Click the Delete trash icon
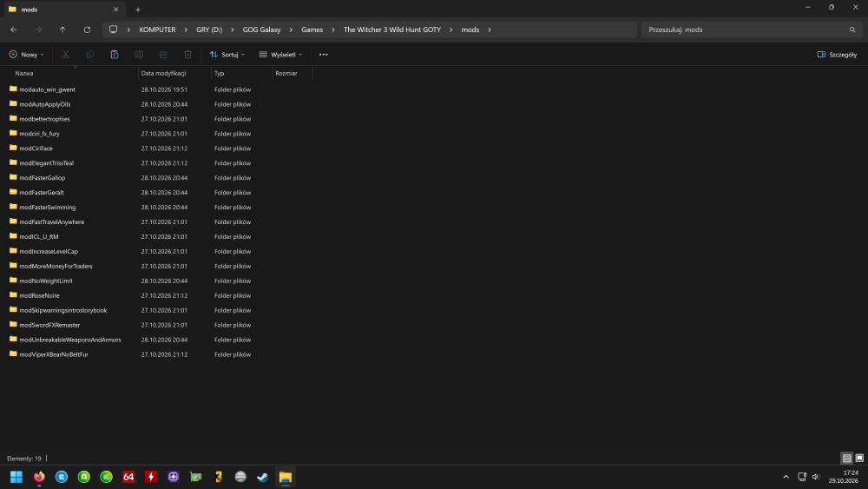The width and height of the screenshot is (868, 489). [187, 54]
